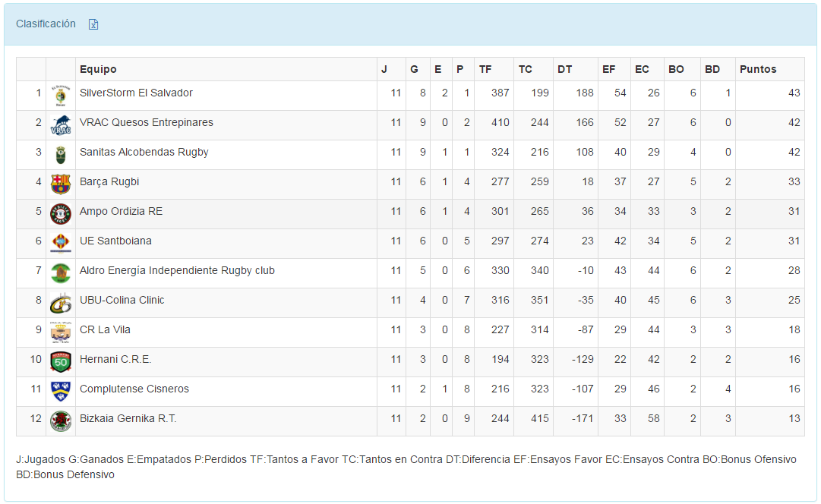Click the UE Santboiana team crest
The width and height of the screenshot is (821, 504).
click(x=61, y=244)
